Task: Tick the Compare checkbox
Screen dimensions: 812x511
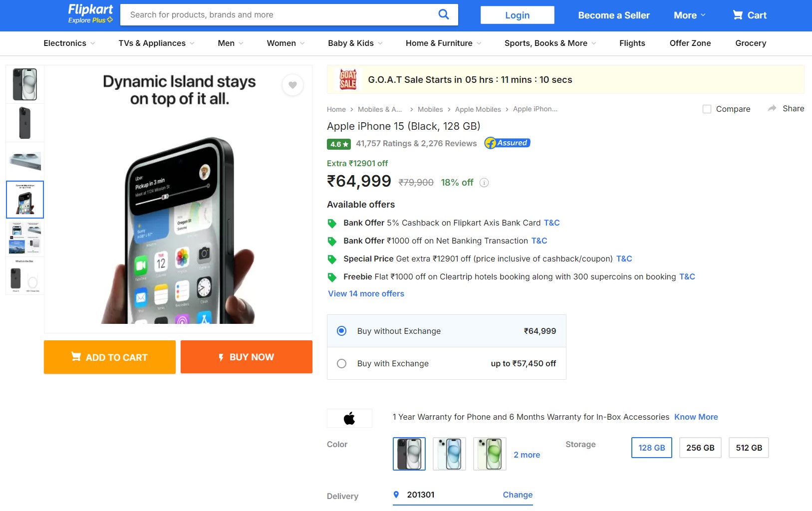Action: pyautogui.click(x=707, y=109)
